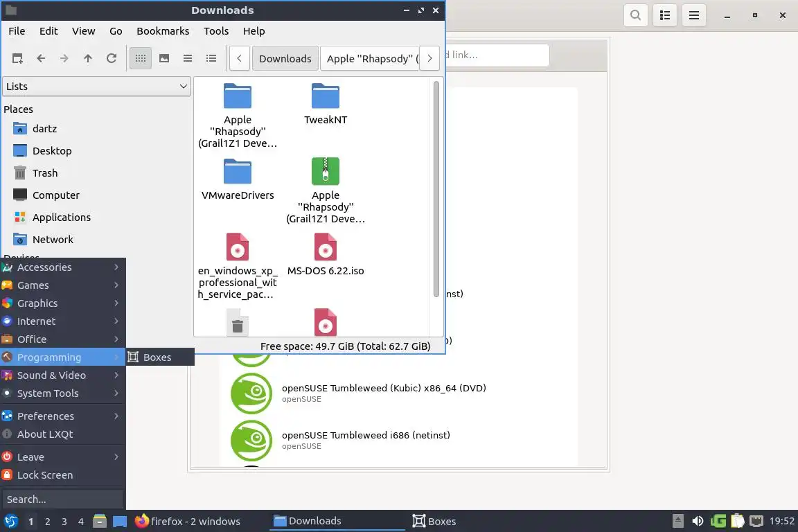Open Boxes hamburger menu
This screenshot has width=798, height=532.
693,15
